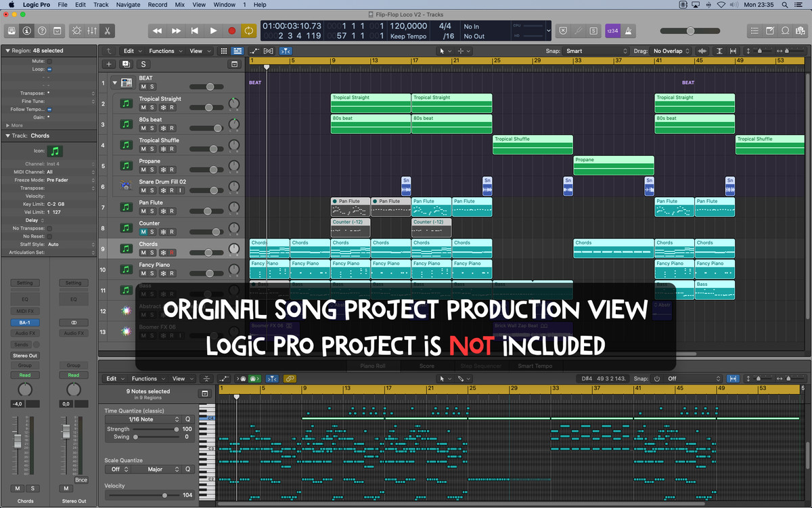Open the List Editors icon
812x508 pixels.
click(x=754, y=30)
